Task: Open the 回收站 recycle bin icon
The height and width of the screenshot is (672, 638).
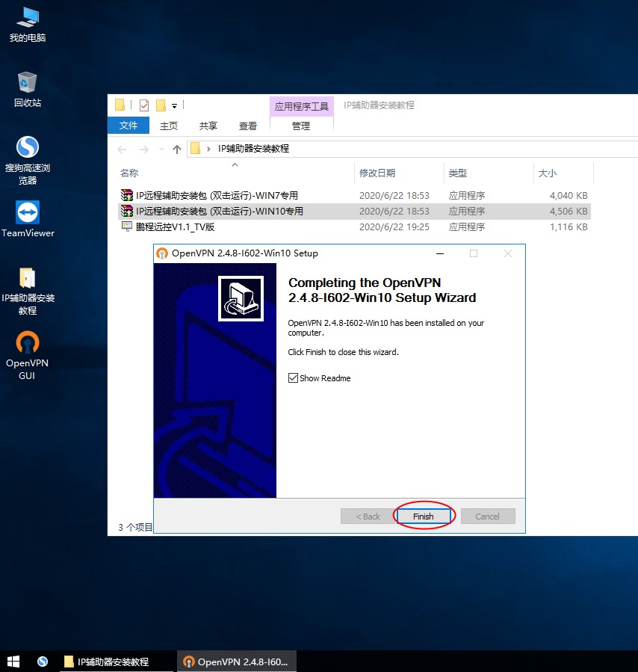Action: coord(28,90)
